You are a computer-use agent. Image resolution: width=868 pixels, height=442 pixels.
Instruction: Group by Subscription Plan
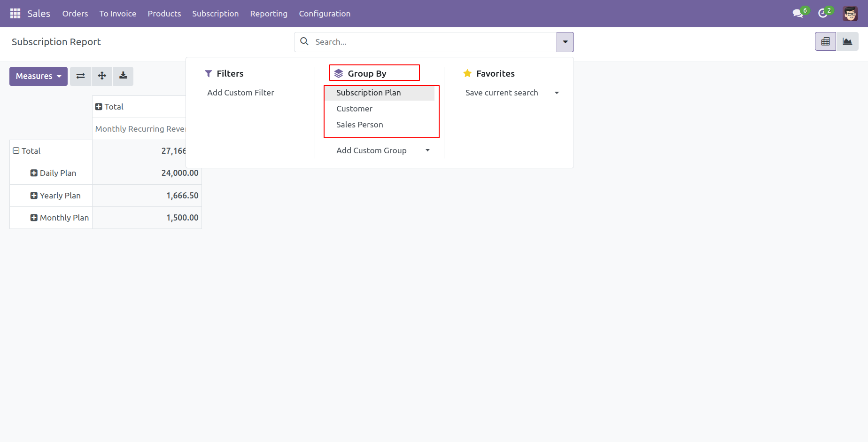[380, 93]
